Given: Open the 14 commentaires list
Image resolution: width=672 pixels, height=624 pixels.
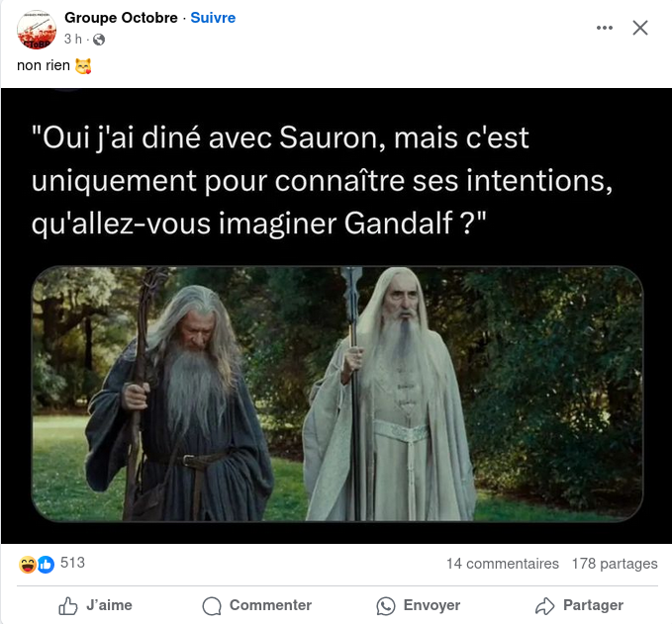Looking at the screenshot, I should click(503, 564).
